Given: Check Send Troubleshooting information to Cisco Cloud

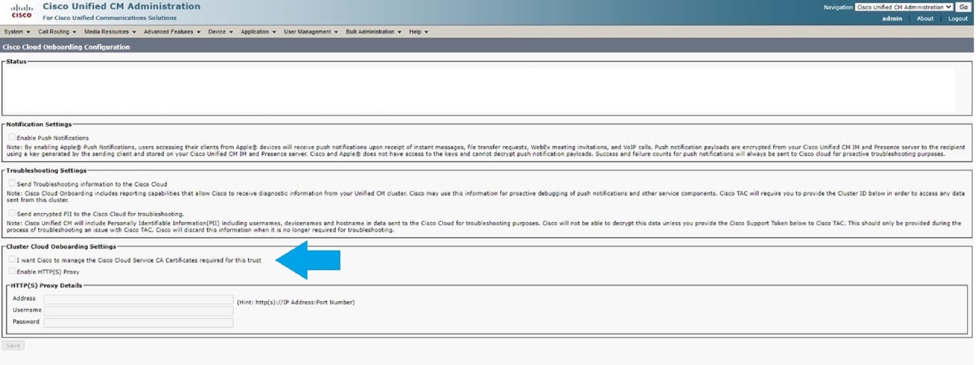Looking at the screenshot, I should tap(12, 183).
